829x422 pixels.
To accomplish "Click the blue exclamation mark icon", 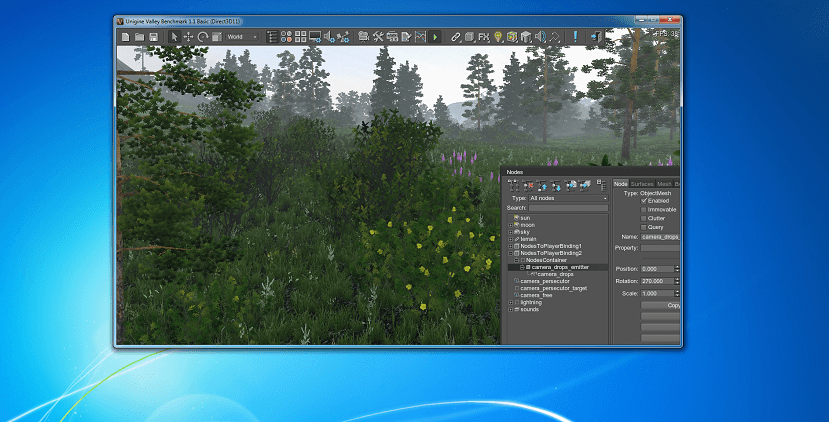I will click(x=575, y=36).
